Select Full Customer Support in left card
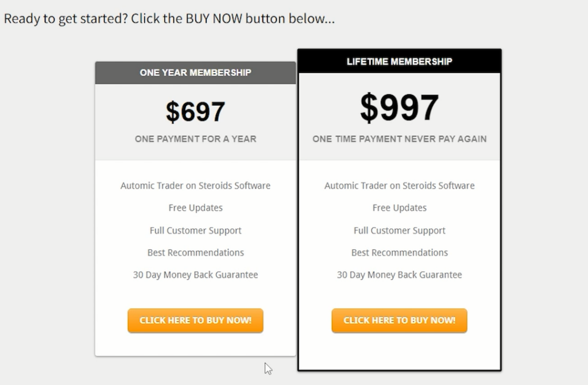The image size is (588, 385). (195, 230)
